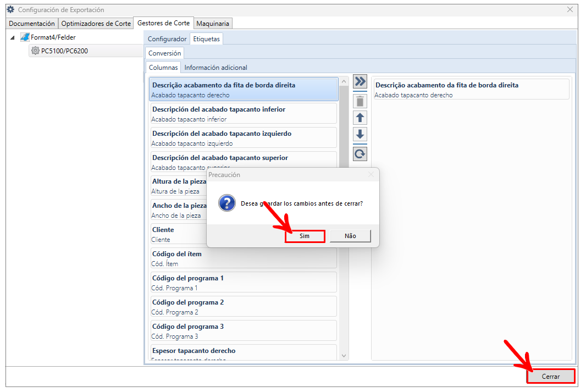Select the Columnas tab
The image size is (586, 392).
(163, 67)
